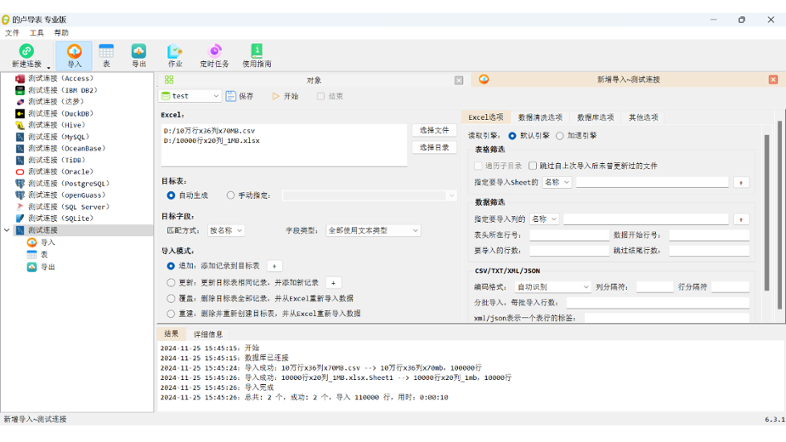Select 追加 import mode
Image resolution: width=786 pixels, height=442 pixels.
tap(171, 266)
